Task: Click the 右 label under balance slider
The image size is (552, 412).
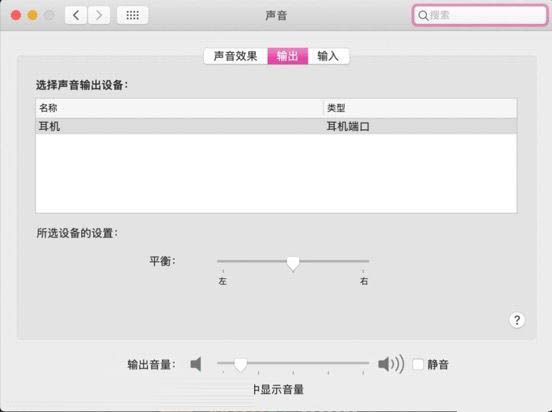Action: click(x=364, y=281)
